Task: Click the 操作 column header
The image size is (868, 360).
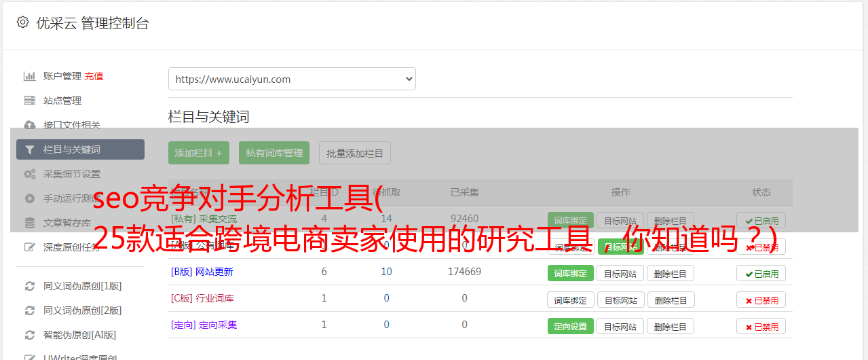Action: pos(620,192)
